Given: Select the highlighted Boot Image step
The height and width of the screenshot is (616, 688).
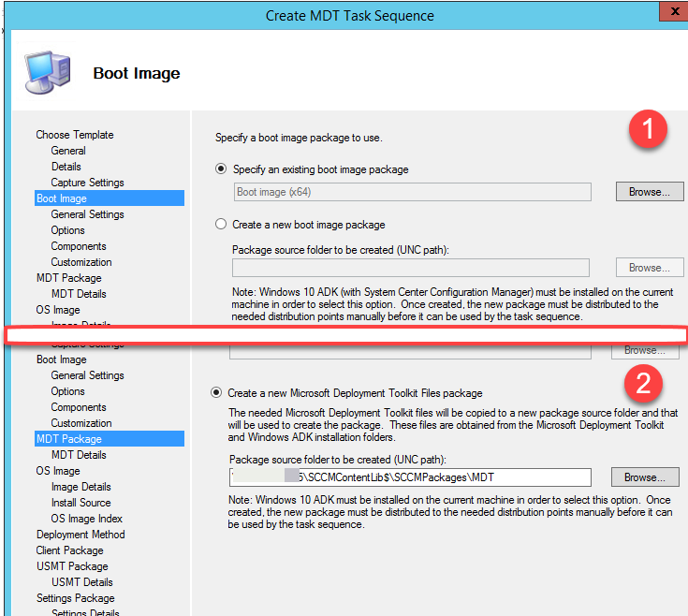Looking at the screenshot, I should click(x=110, y=198).
